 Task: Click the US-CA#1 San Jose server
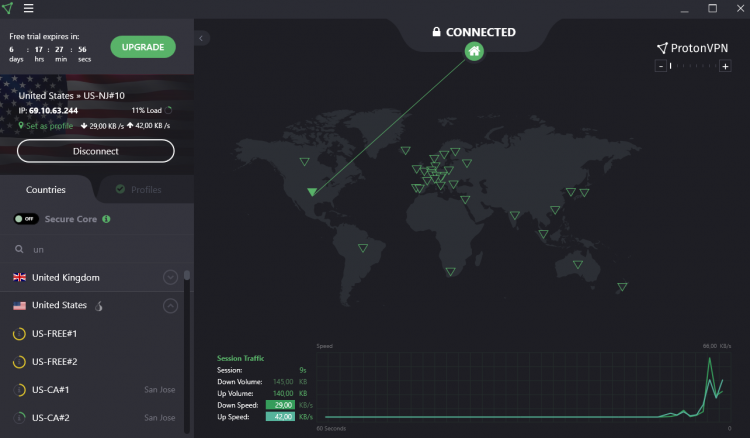pyautogui.click(x=92, y=390)
